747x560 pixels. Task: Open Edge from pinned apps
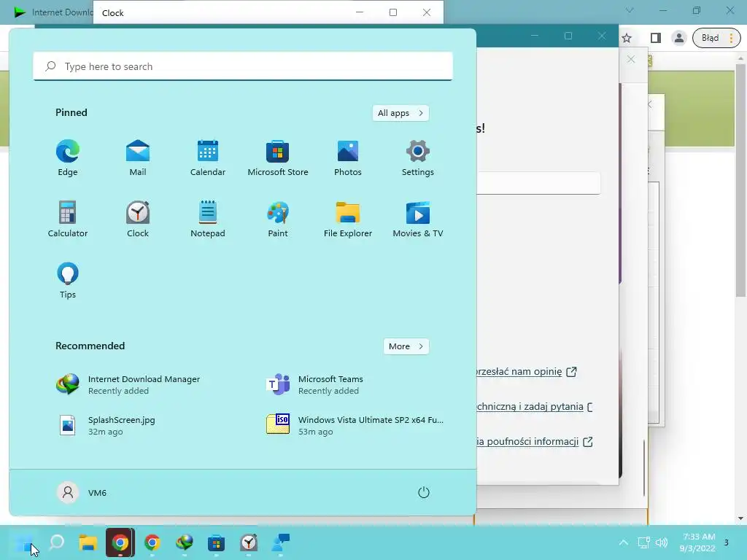(x=68, y=158)
